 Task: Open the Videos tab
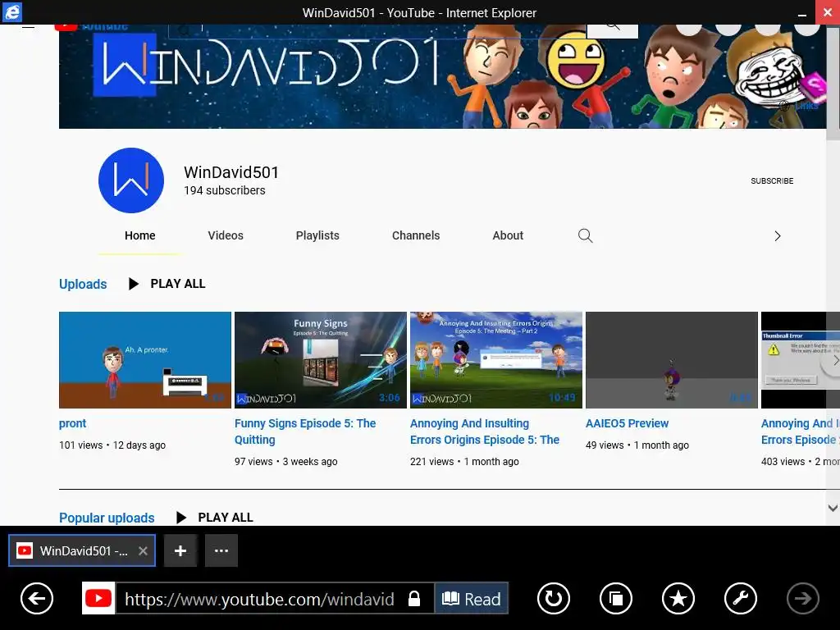tap(226, 235)
